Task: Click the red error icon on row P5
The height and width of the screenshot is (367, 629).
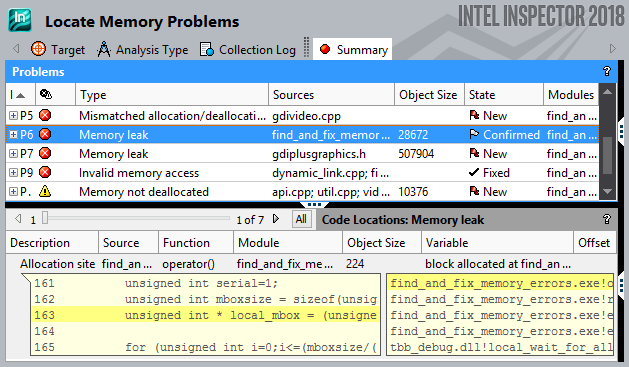Action: (45, 116)
